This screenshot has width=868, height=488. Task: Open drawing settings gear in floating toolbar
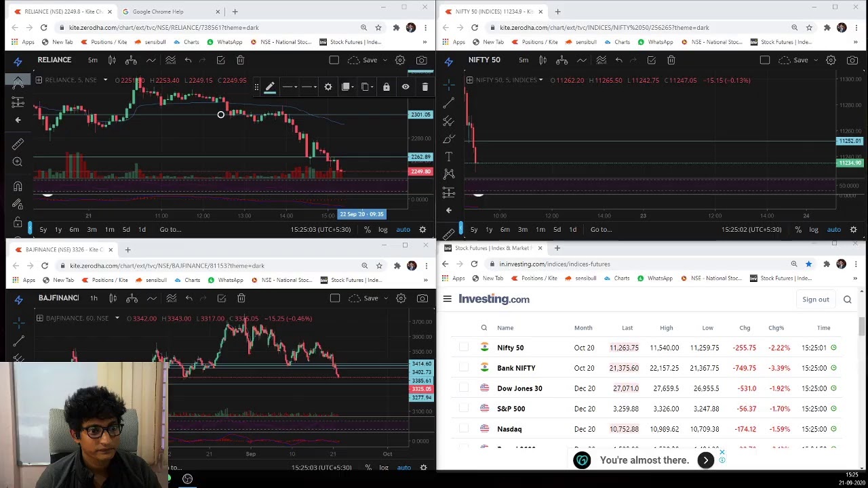(x=328, y=87)
